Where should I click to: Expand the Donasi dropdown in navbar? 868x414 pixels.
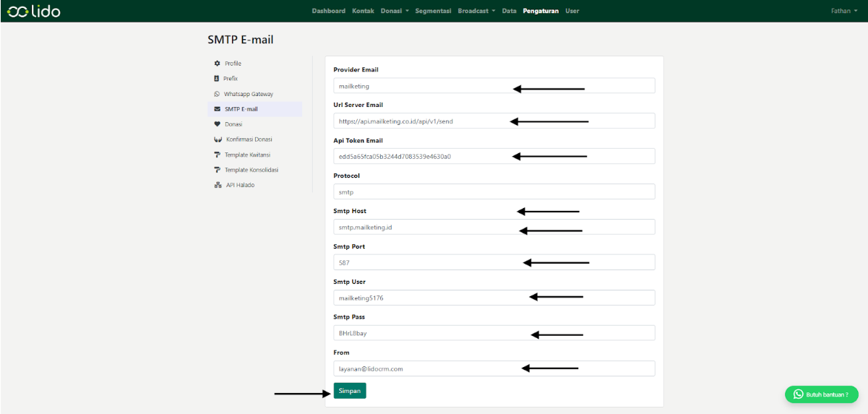point(395,11)
